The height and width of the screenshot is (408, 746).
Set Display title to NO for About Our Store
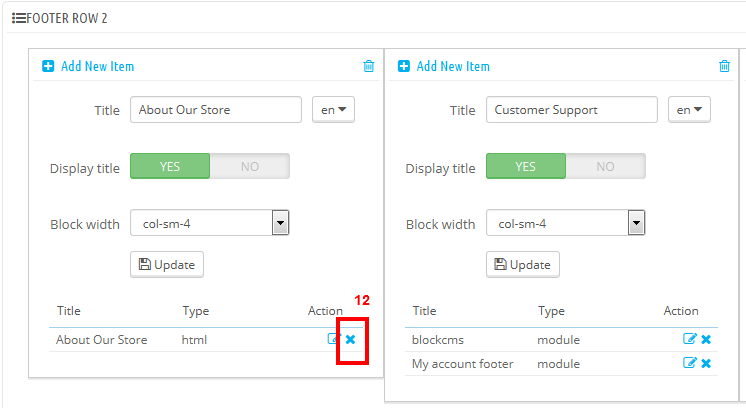tap(250, 166)
